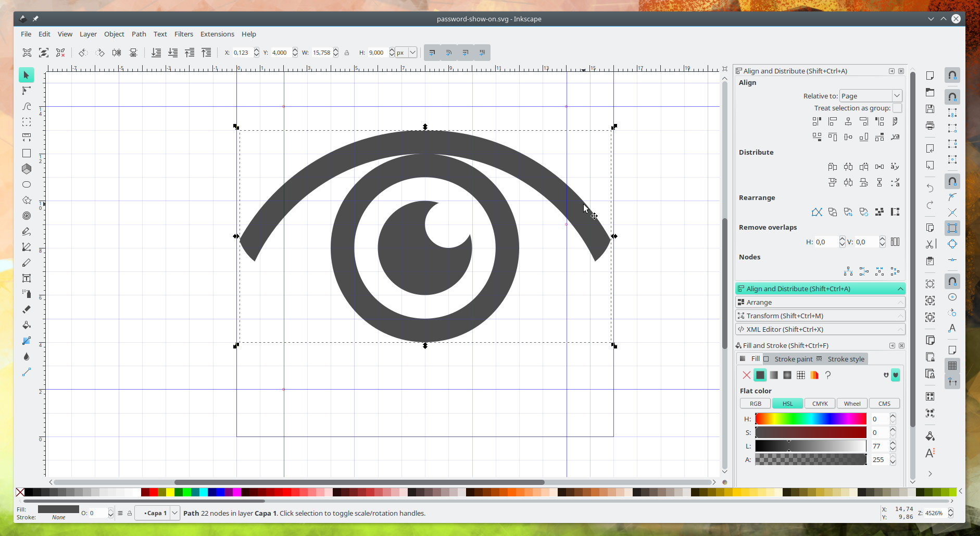Select the Ellipse tool
Viewport: 980px width, 536px height.
[27, 184]
